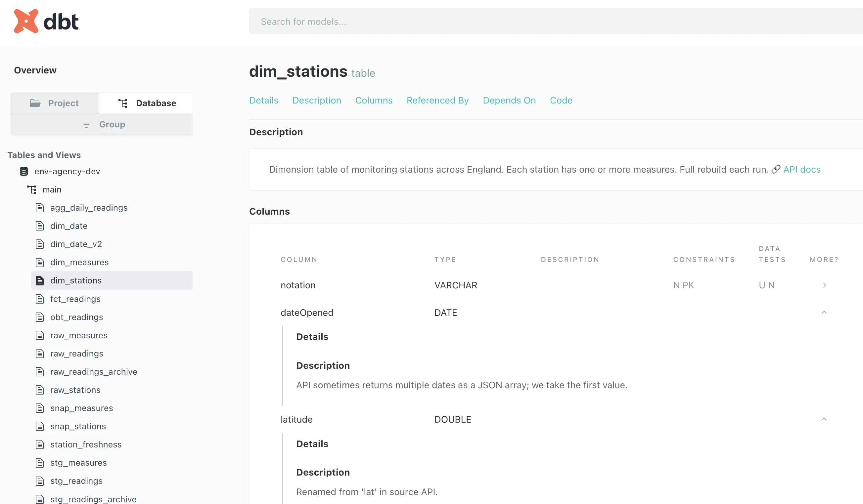Click the agg_daily_readings document icon
The image size is (863, 504).
click(40, 208)
